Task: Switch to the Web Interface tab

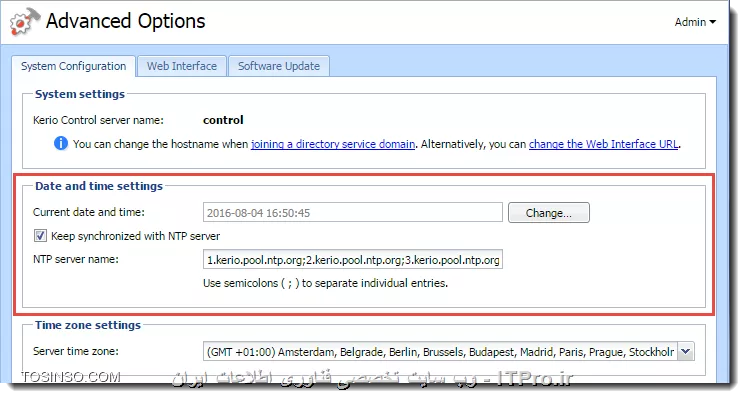Action: pyautogui.click(x=182, y=66)
